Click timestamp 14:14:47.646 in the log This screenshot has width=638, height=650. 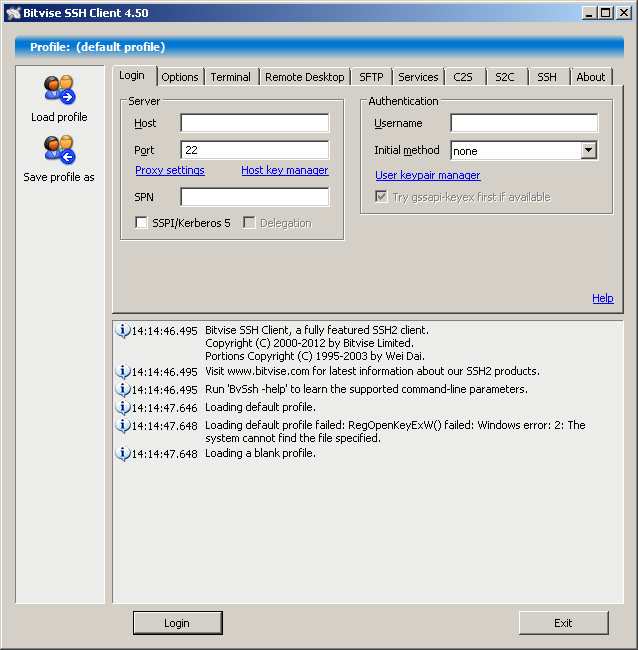pos(165,408)
